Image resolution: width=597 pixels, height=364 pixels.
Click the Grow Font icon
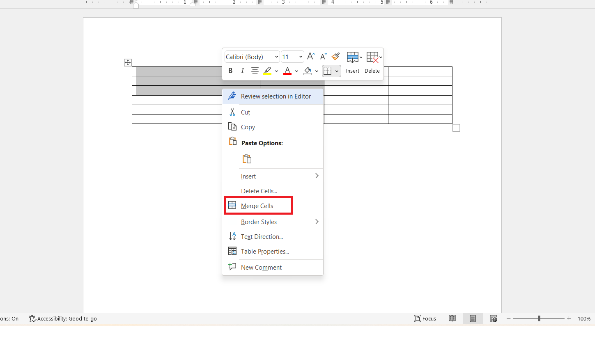(310, 56)
